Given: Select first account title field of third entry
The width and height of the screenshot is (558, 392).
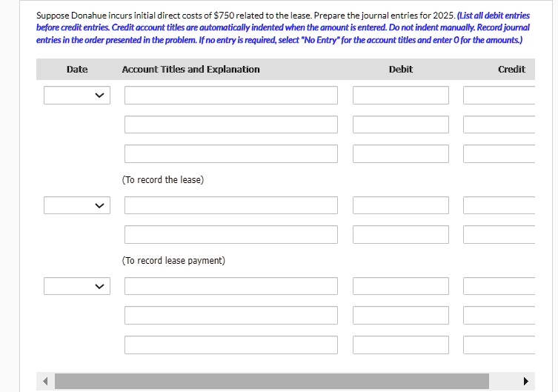Looking at the screenshot, I should (230, 286).
